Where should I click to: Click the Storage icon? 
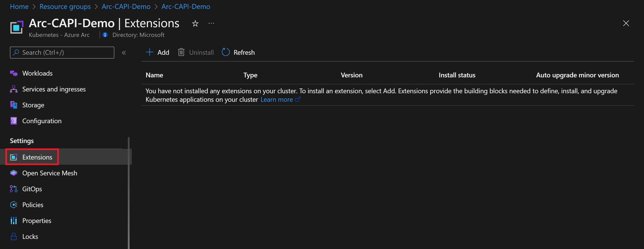pos(14,105)
